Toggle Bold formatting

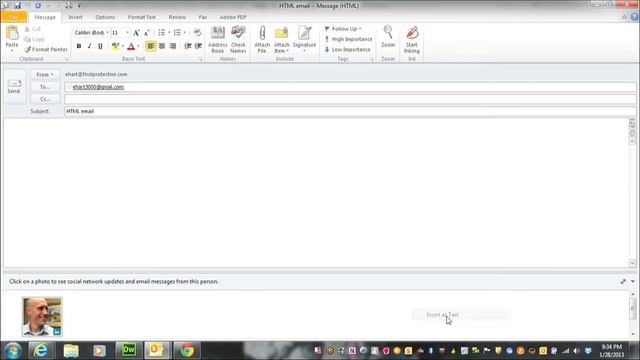pos(79,46)
